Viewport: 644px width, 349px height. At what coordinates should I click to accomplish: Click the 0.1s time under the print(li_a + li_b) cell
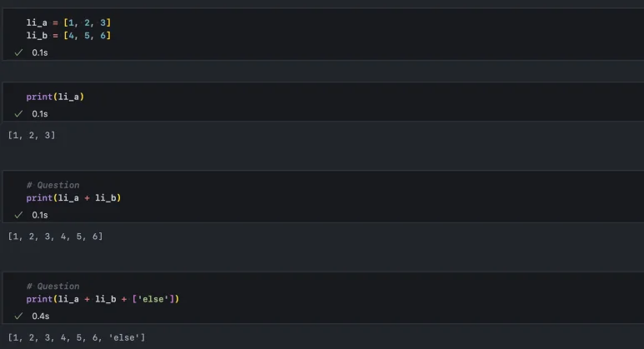[x=40, y=215]
